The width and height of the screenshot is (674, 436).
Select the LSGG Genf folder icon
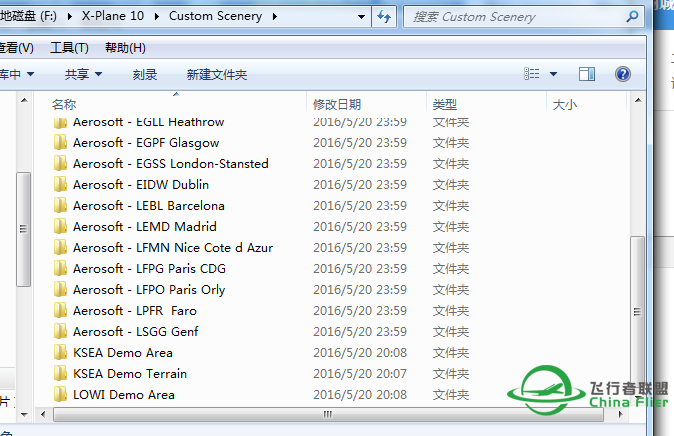pyautogui.click(x=60, y=332)
